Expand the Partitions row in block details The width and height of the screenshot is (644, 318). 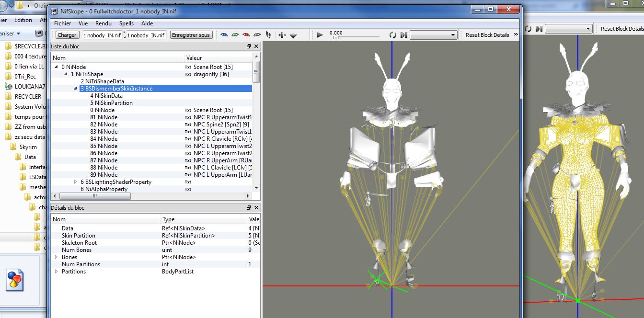point(57,272)
